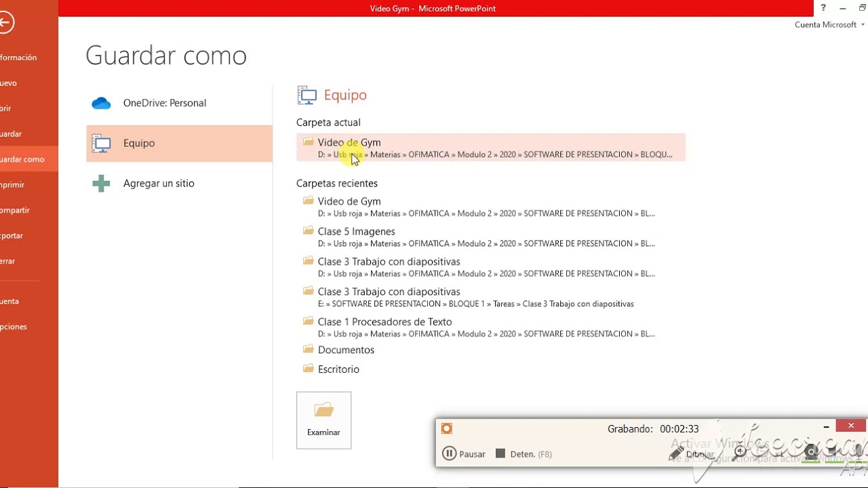Viewport: 868px width, 488px height.
Task: Click the Carpeta actual label
Action: point(328,122)
